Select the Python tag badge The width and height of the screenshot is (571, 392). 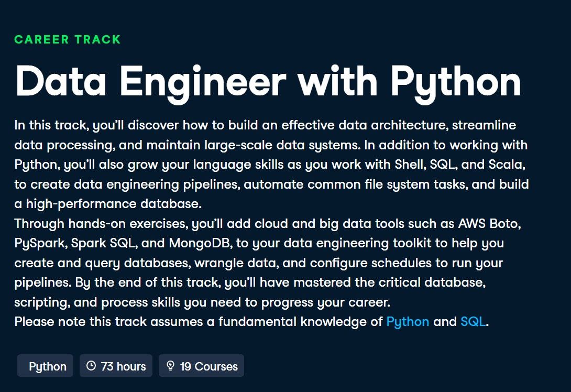coord(48,366)
